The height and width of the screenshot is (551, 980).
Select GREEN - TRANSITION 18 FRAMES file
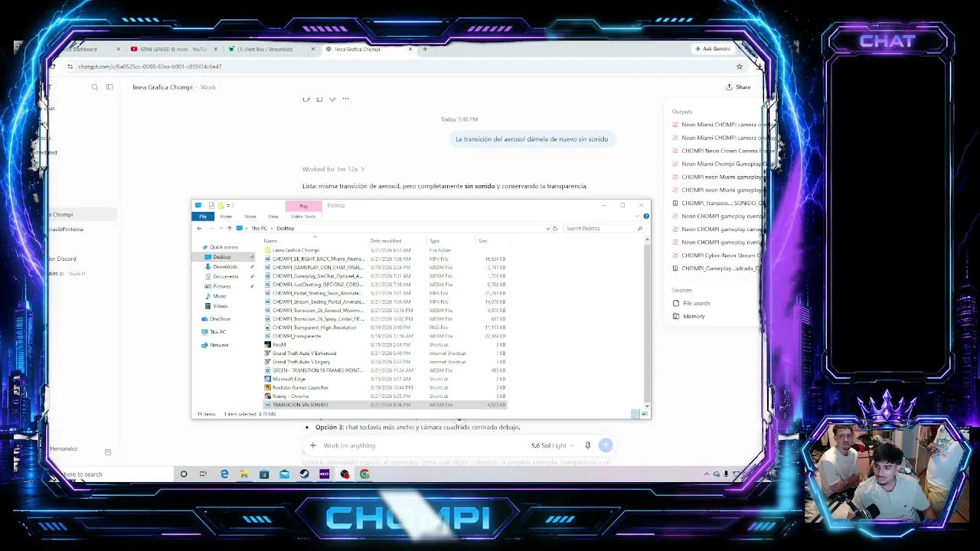pyautogui.click(x=317, y=370)
